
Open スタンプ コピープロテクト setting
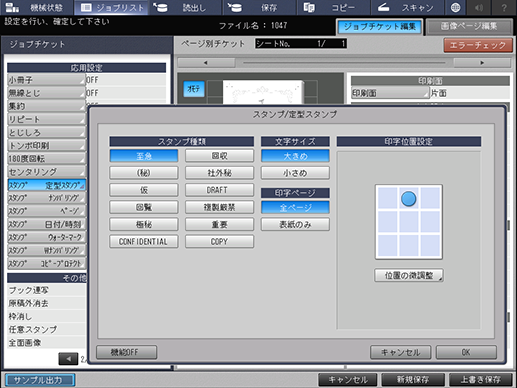46,264
